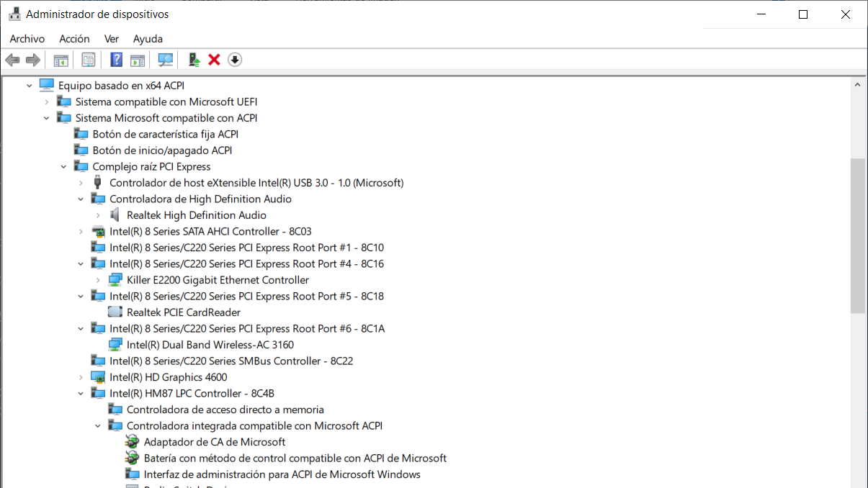The height and width of the screenshot is (488, 868).
Task: Select PCI Express Root Port #1 - 8C10
Action: tap(247, 248)
